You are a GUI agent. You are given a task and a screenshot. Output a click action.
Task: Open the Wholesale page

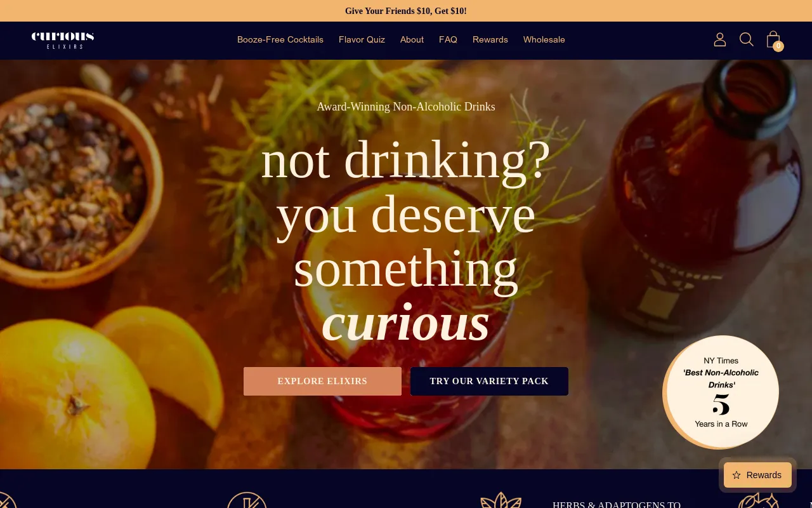[x=544, y=39]
